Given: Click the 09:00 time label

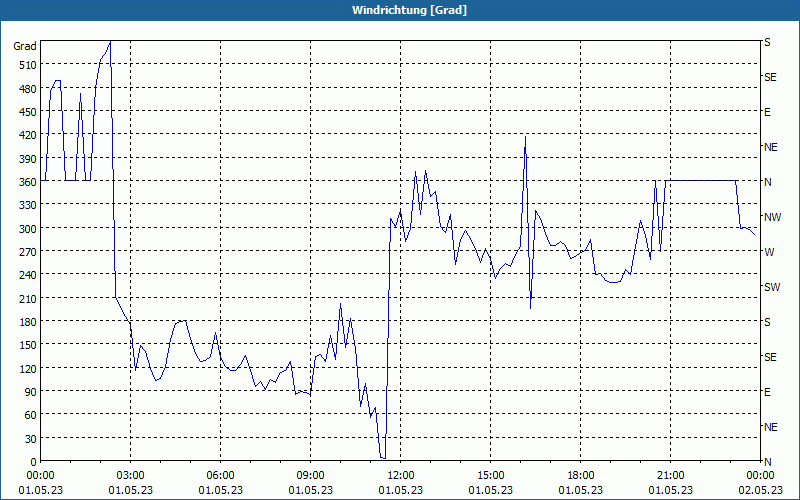Looking at the screenshot, I should (310, 476).
